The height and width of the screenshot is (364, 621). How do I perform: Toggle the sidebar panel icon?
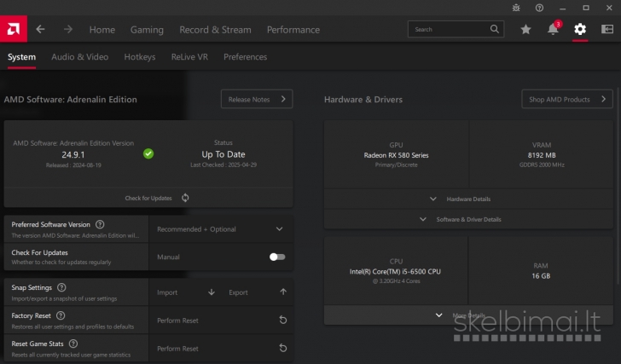[607, 29]
